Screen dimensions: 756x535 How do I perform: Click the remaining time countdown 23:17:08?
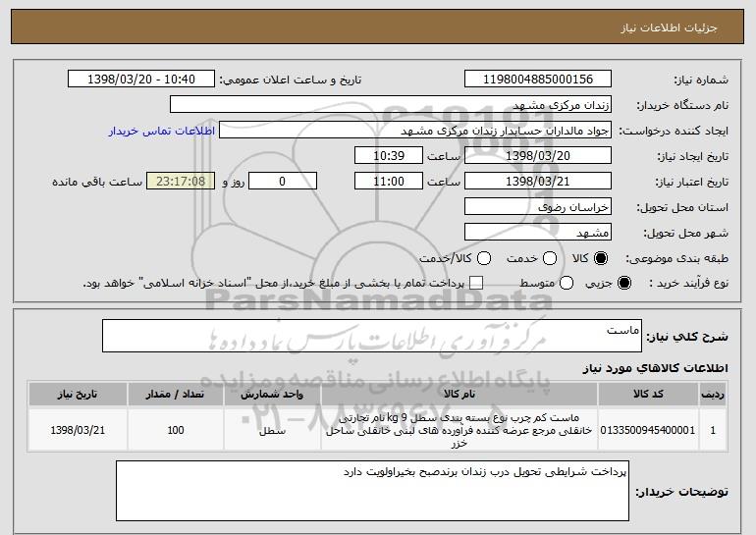pos(181,182)
